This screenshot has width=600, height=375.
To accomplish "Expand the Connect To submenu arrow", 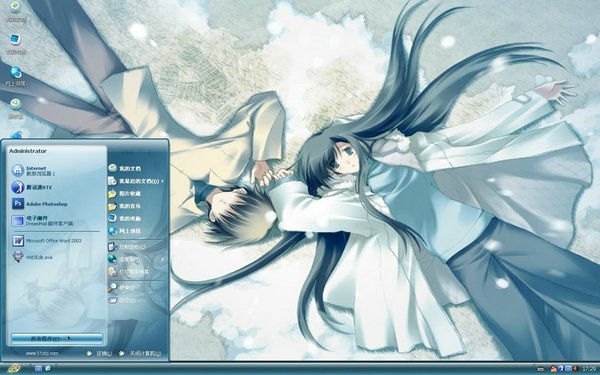I will 162,259.
